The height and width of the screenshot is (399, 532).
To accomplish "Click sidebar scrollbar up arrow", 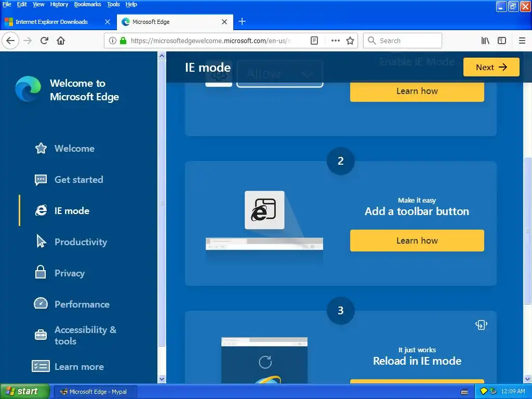I will (162, 56).
